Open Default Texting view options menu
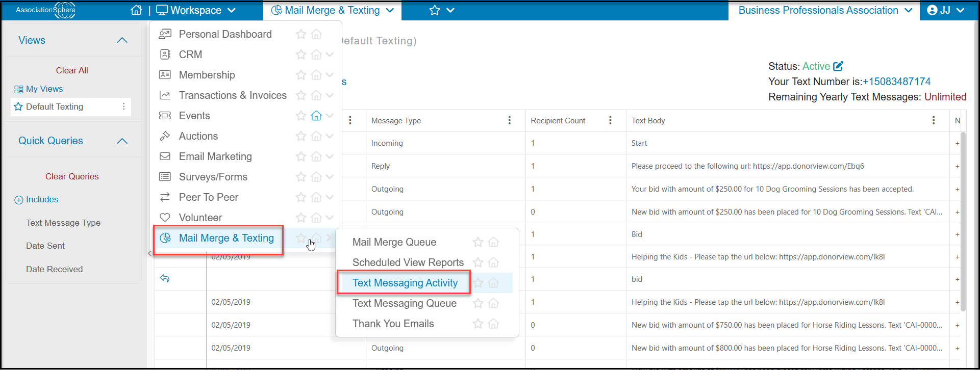The height and width of the screenshot is (370, 980). (123, 107)
